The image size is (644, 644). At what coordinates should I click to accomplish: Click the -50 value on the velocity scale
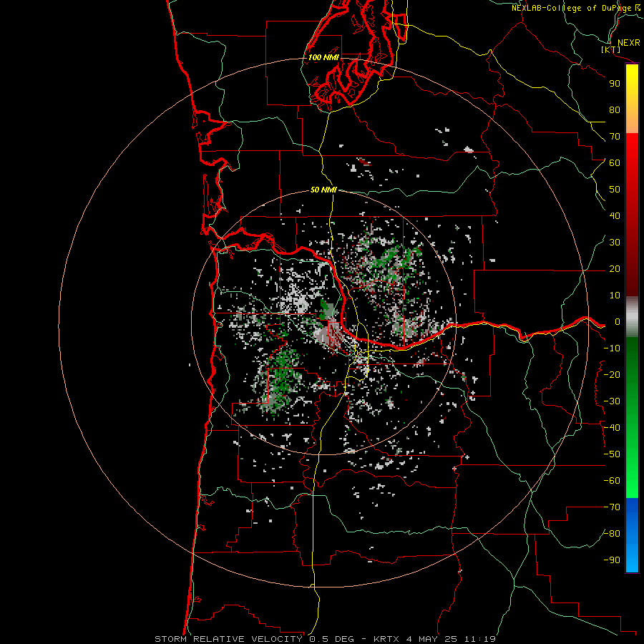[612, 454]
